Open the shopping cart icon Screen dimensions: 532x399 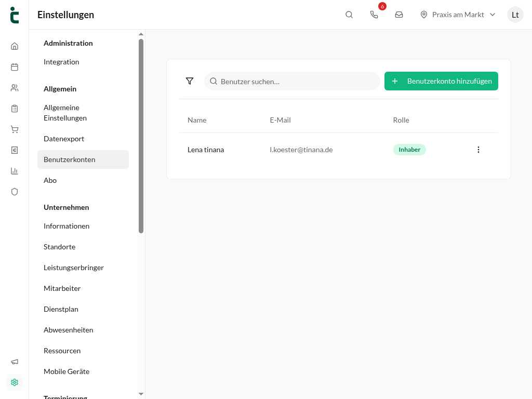(14, 129)
